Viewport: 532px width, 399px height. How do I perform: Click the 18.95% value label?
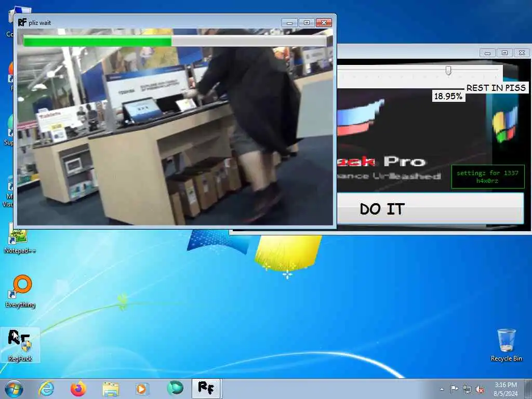[x=448, y=96]
